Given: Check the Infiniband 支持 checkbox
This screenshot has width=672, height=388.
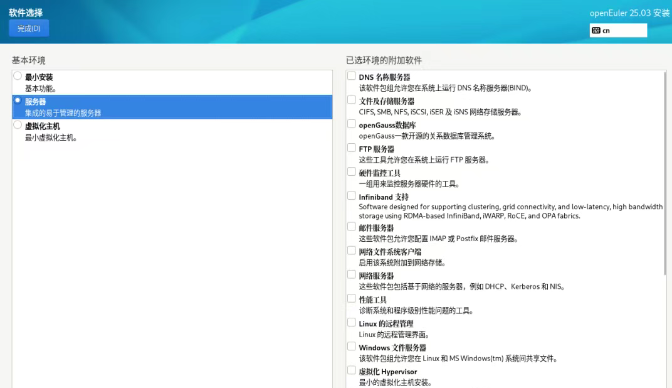Looking at the screenshot, I should (351, 196).
